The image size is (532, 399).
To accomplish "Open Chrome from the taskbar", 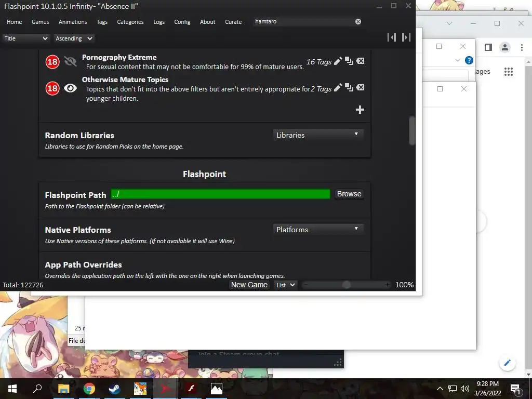I will click(x=89, y=389).
